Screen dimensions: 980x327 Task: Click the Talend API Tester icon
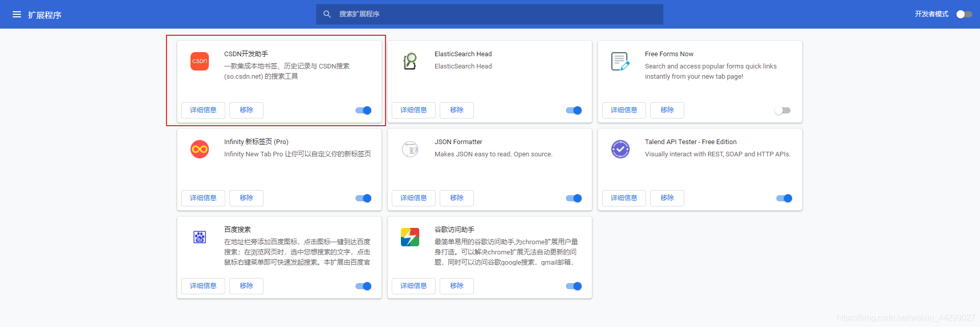coord(620,149)
